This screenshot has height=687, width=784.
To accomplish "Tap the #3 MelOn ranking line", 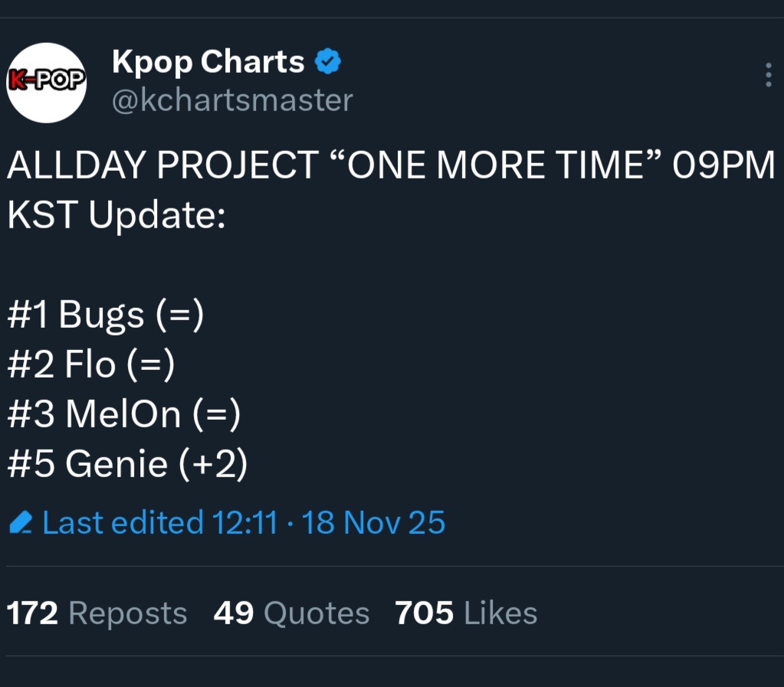I will (x=124, y=414).
